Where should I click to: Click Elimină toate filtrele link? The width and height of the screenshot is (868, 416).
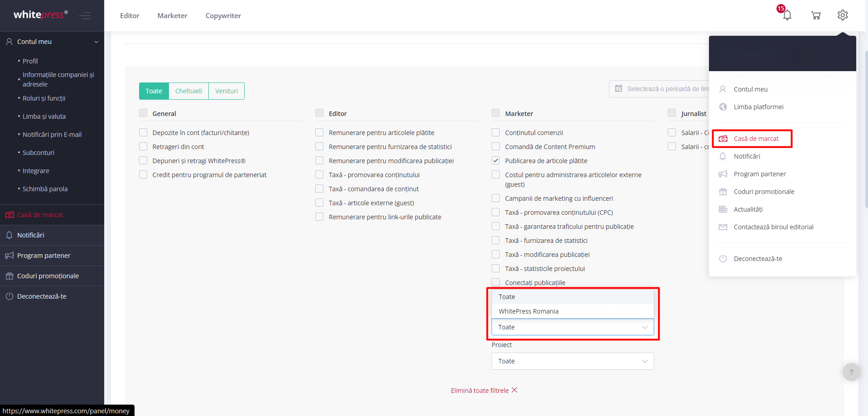click(480, 391)
